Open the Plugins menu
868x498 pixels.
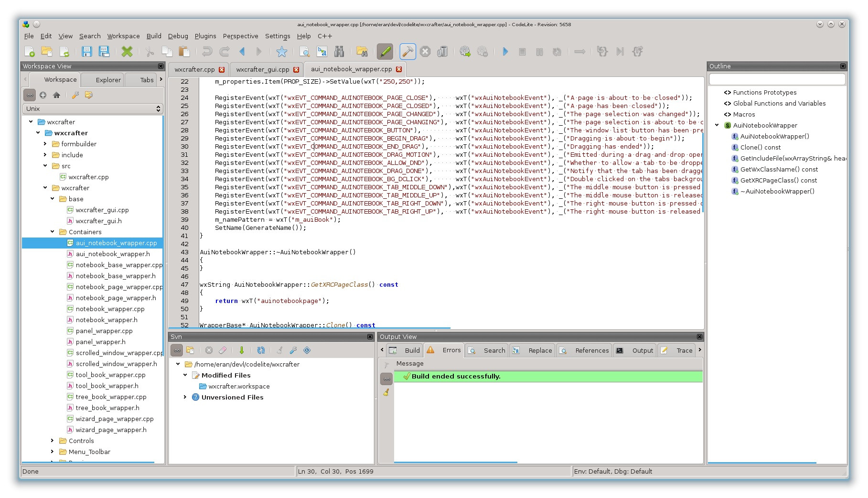click(205, 36)
